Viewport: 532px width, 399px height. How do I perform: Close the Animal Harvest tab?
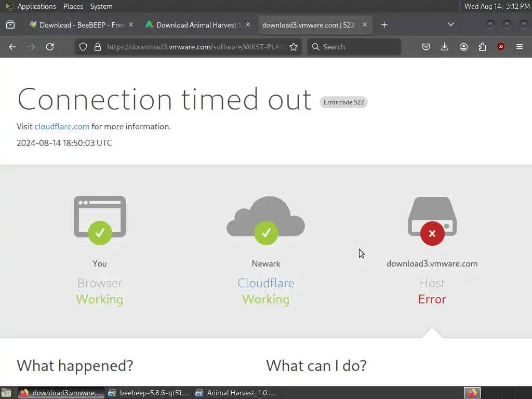coord(248,25)
